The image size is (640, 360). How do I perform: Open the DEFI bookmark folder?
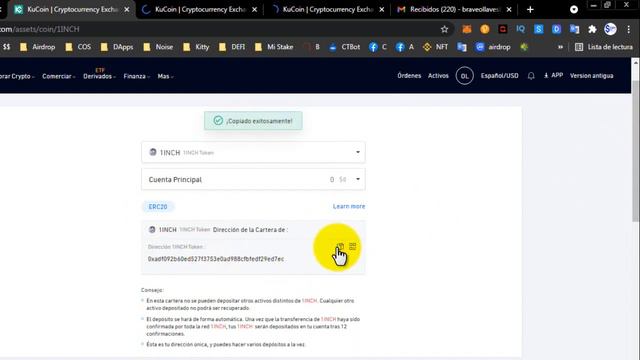(232, 47)
